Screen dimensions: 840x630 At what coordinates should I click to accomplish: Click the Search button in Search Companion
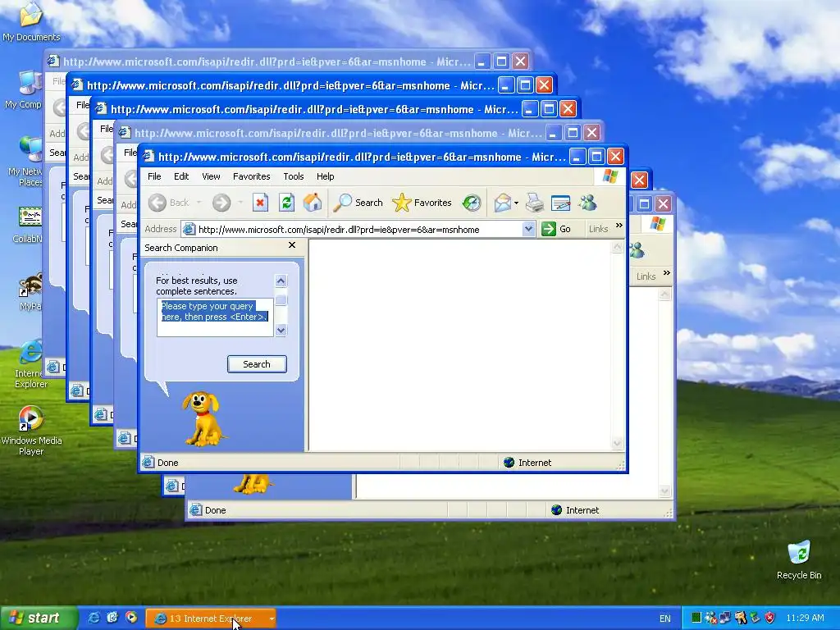click(257, 364)
